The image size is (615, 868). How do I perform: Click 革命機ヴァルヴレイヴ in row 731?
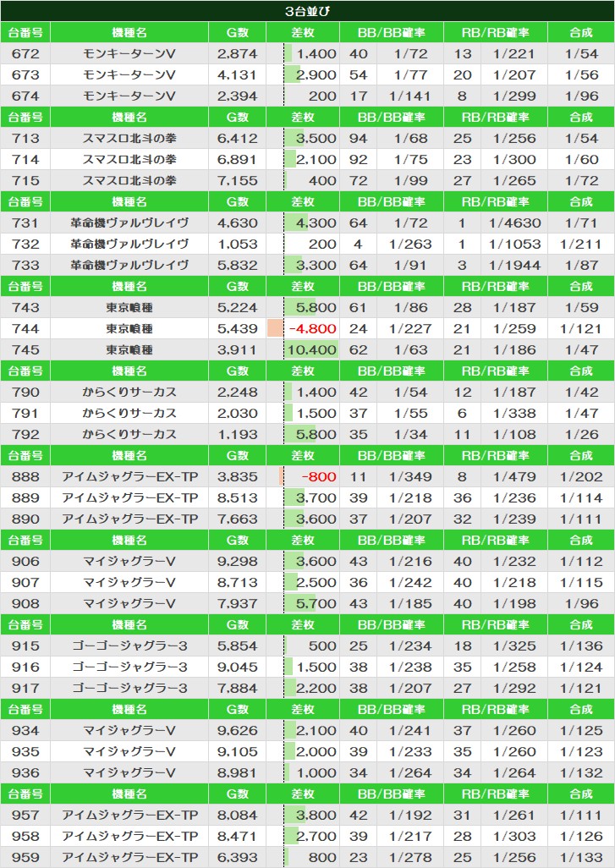pyautogui.click(x=129, y=223)
